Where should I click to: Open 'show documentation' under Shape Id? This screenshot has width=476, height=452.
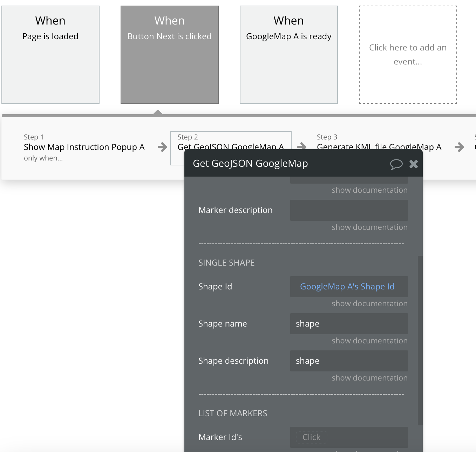pos(369,303)
